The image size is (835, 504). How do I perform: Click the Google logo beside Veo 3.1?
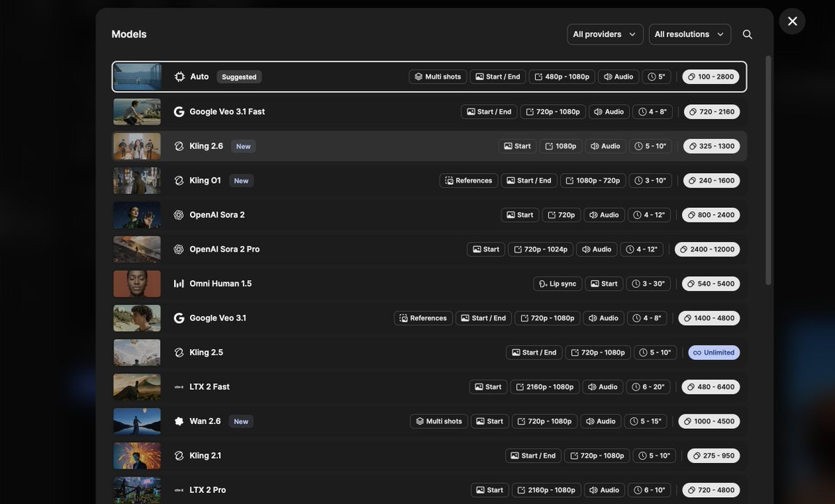[x=179, y=318]
